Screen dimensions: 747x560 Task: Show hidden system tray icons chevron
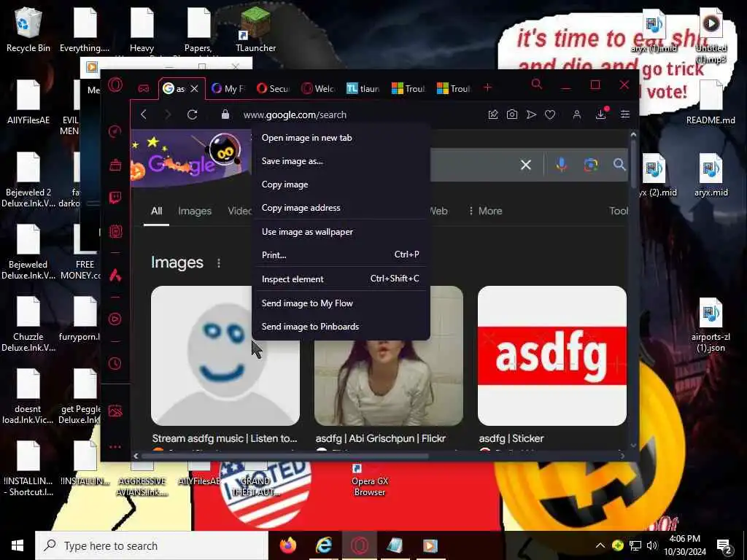point(600,545)
